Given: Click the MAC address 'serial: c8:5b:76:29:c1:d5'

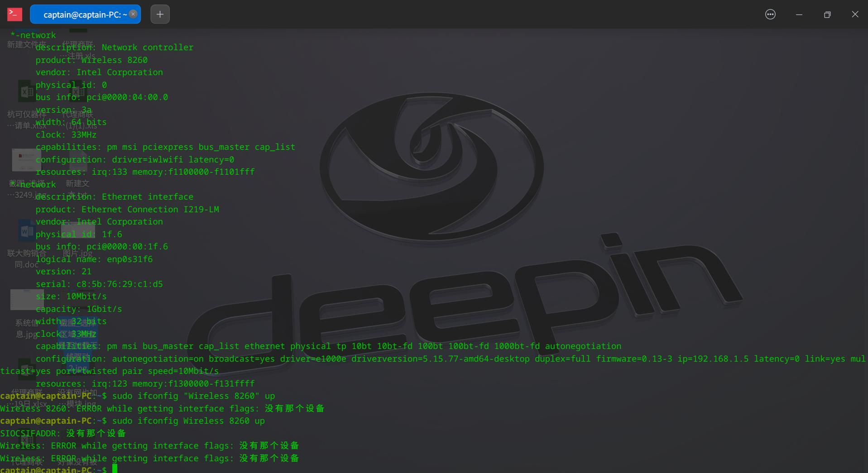Looking at the screenshot, I should click(99, 284).
